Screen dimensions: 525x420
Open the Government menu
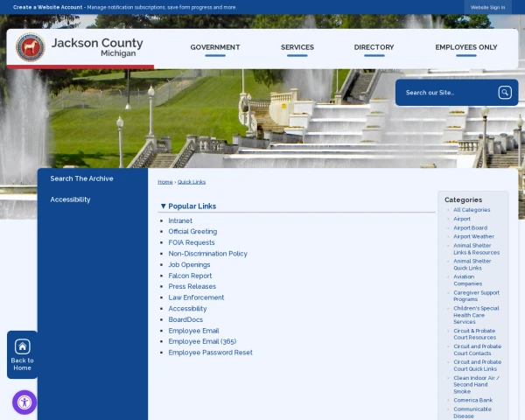coord(215,47)
